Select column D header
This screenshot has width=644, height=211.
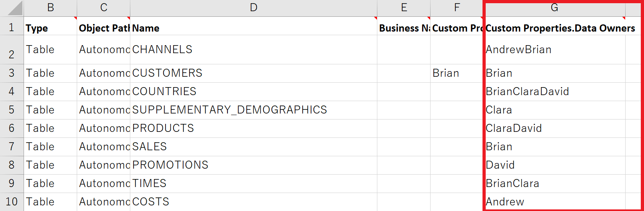pos(253,8)
